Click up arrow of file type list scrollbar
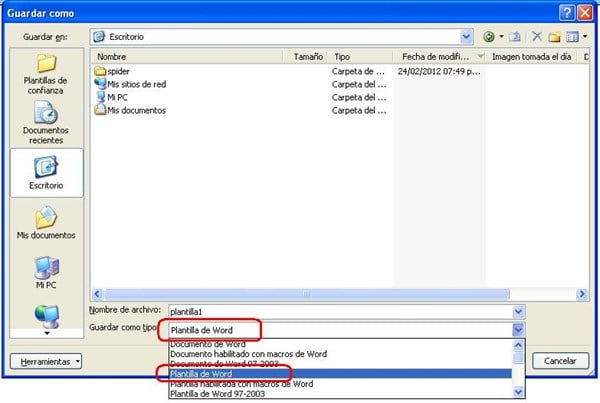This screenshot has width=600, height=403. click(518, 345)
